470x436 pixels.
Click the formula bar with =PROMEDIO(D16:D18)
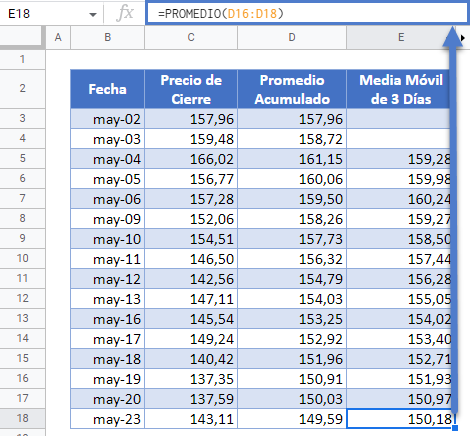click(x=307, y=13)
